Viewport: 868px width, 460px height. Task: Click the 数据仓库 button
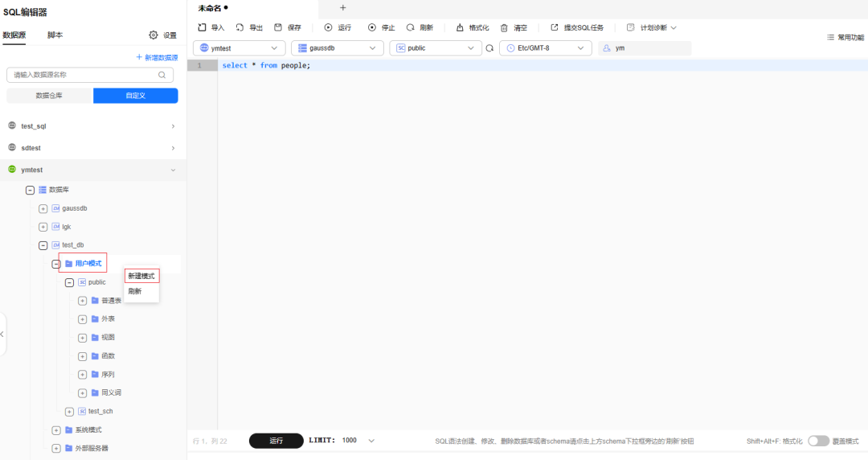pyautogui.click(x=49, y=96)
